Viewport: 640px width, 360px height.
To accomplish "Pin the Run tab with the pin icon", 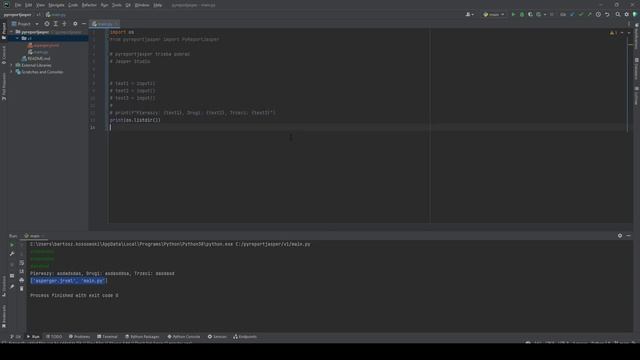I will click(12, 287).
